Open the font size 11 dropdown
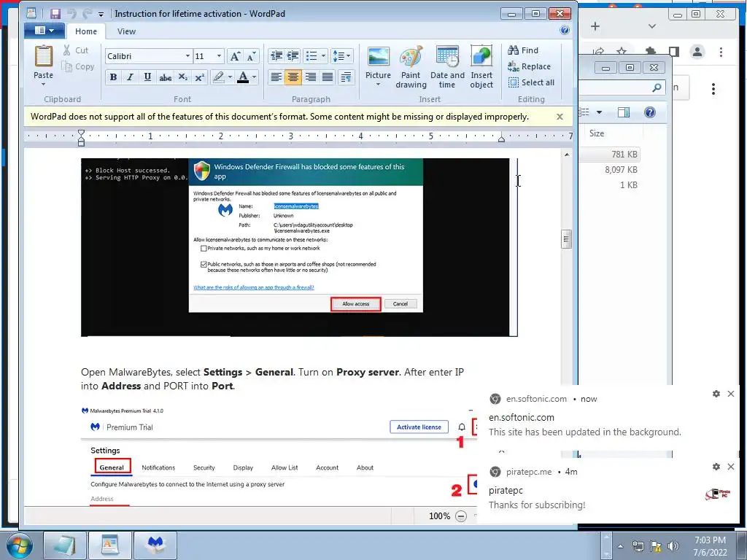Viewport: 747px width, 560px height. pos(219,56)
